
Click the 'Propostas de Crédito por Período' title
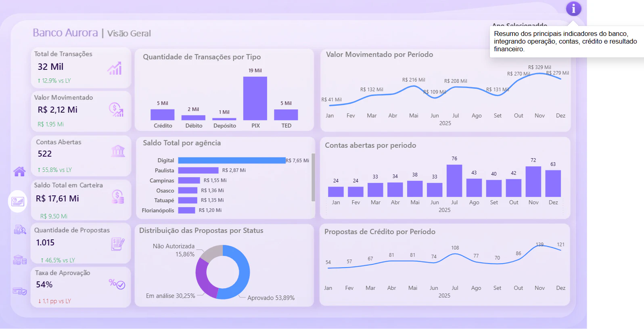pos(380,232)
